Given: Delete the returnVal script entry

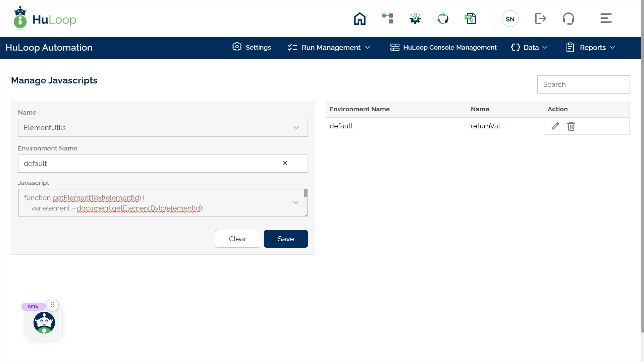Looking at the screenshot, I should (571, 126).
